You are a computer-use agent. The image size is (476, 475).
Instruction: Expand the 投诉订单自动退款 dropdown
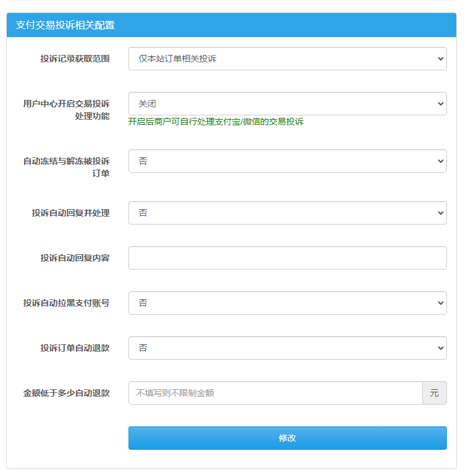pyautogui.click(x=287, y=348)
